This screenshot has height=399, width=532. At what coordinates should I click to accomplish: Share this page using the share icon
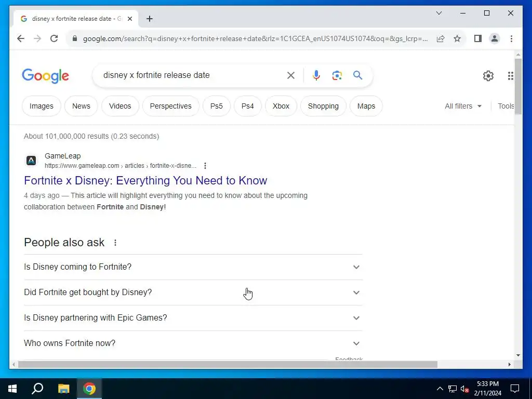pyautogui.click(x=441, y=38)
